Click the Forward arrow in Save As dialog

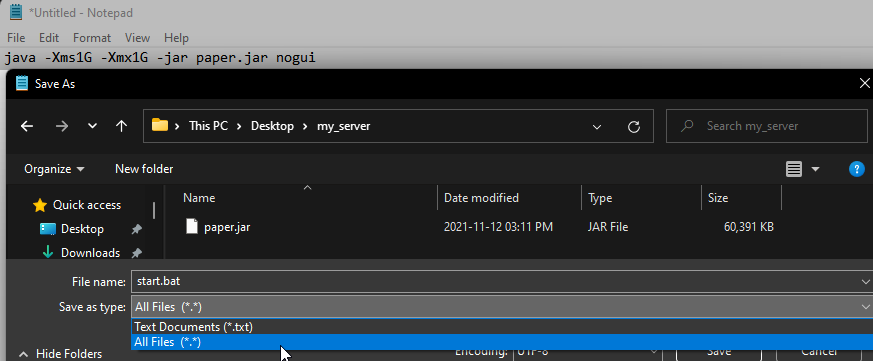61,126
